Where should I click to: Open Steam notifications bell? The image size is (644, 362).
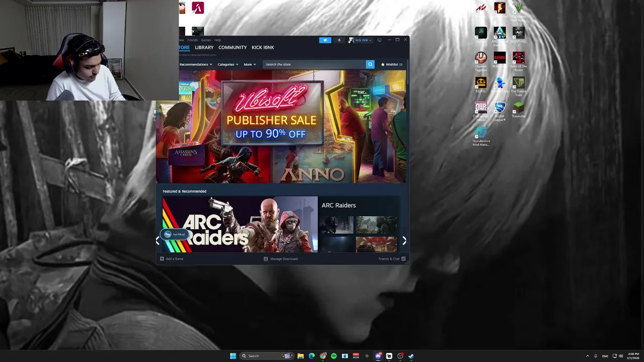[x=339, y=40]
